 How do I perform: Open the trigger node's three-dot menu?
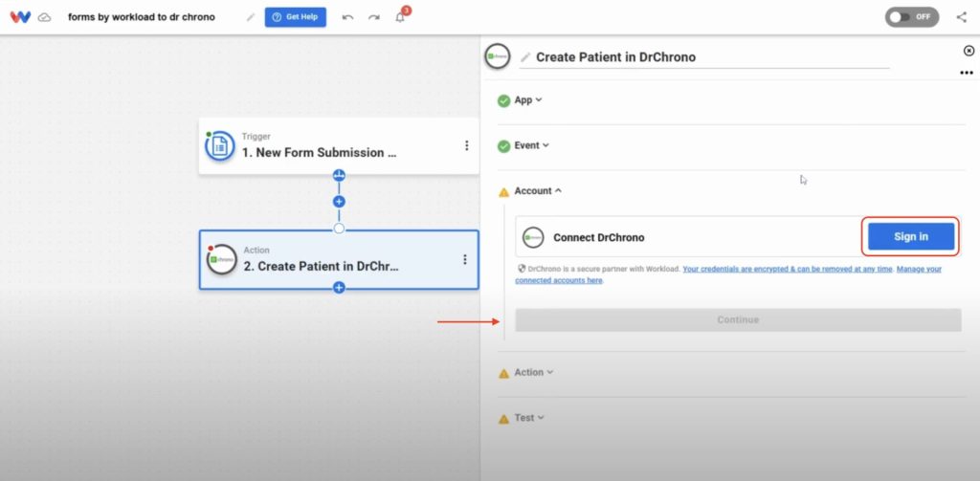(x=466, y=145)
